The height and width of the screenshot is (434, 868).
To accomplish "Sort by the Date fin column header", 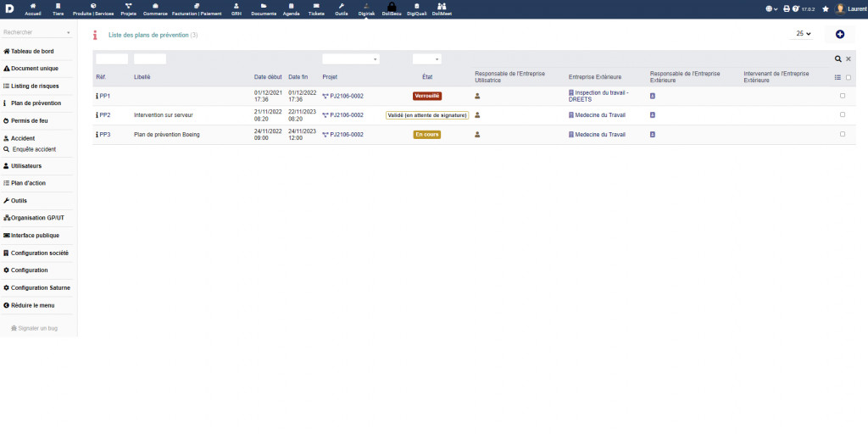I will click(298, 77).
